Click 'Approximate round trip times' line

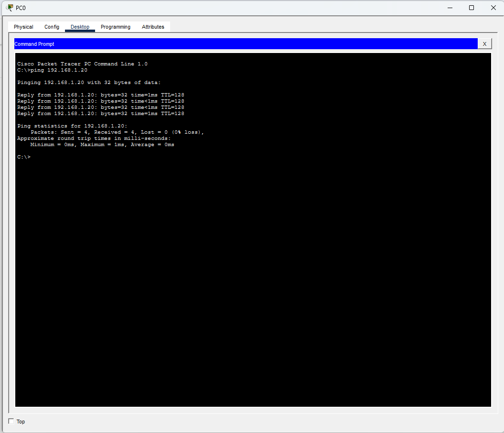click(94, 138)
